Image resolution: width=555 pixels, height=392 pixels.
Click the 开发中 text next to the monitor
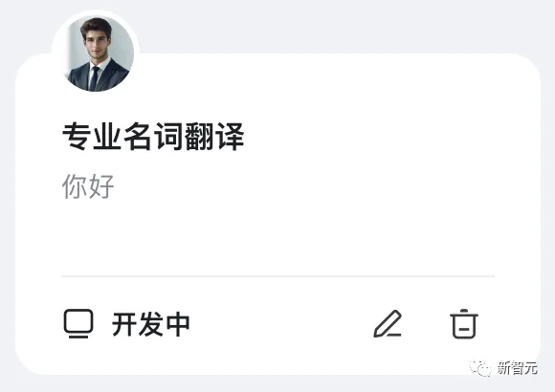pyautogui.click(x=151, y=324)
